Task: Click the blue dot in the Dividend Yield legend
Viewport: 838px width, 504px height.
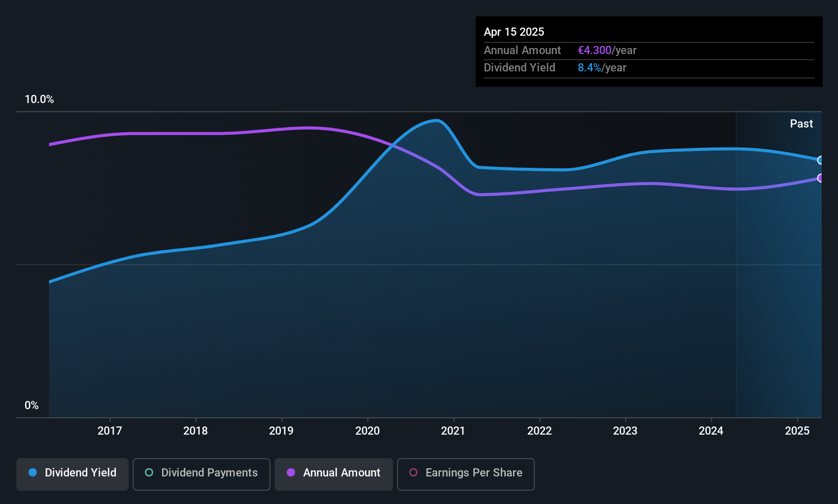Action: pos(33,472)
